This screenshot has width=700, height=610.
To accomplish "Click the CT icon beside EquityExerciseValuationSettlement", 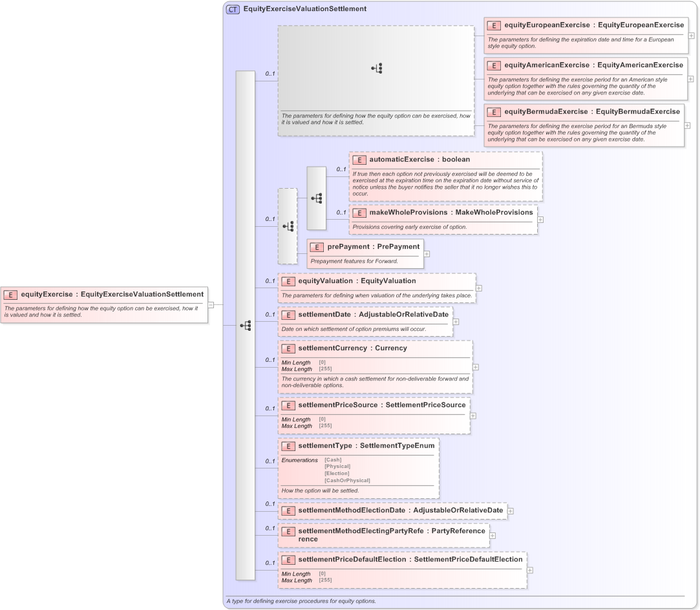I will click(x=233, y=10).
